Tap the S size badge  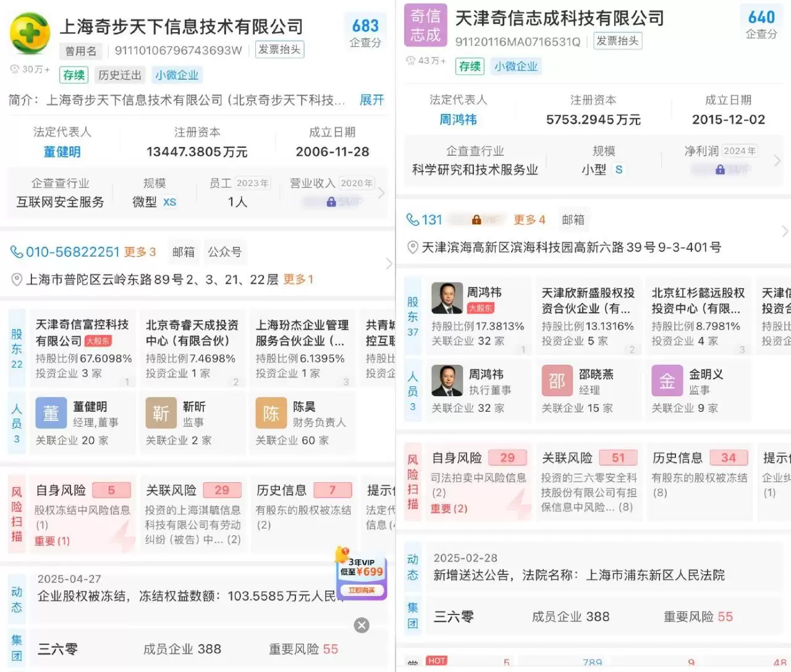click(619, 169)
